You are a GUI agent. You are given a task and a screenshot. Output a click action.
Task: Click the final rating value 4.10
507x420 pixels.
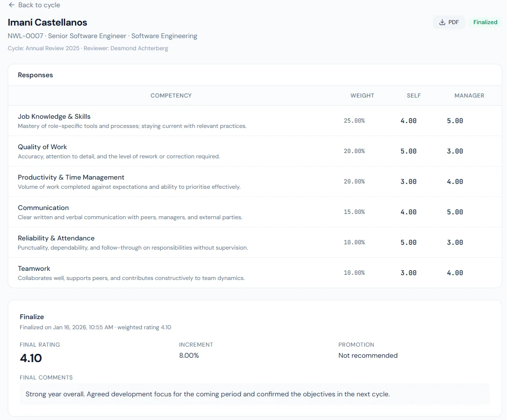(x=31, y=358)
